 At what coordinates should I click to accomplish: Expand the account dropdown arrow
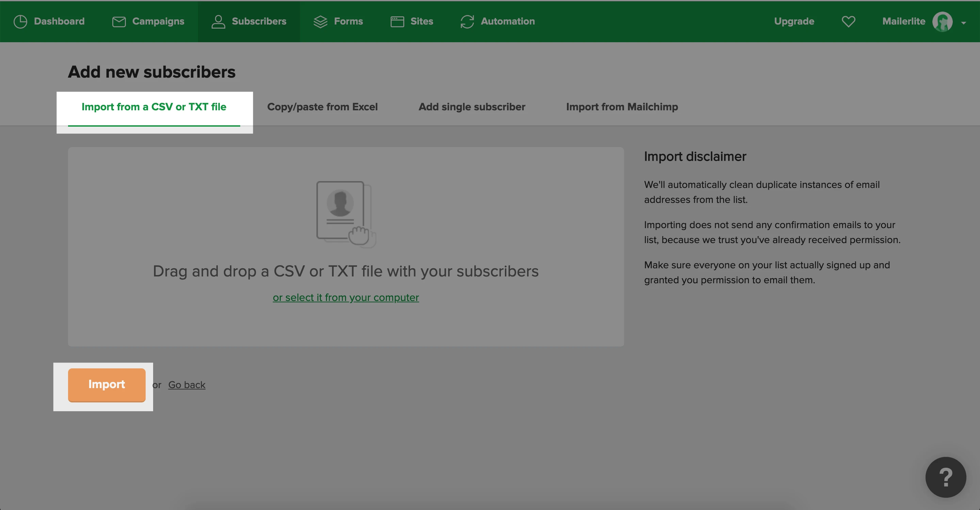tap(963, 23)
